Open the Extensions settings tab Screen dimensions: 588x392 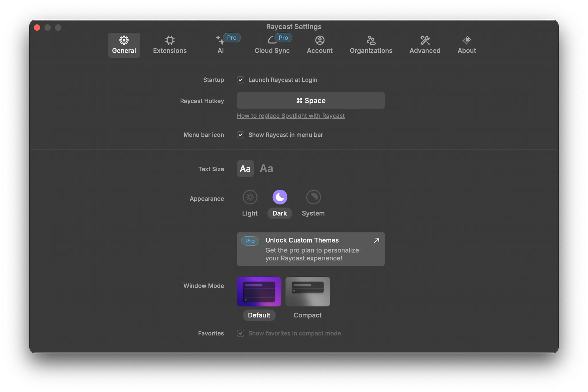pos(170,45)
